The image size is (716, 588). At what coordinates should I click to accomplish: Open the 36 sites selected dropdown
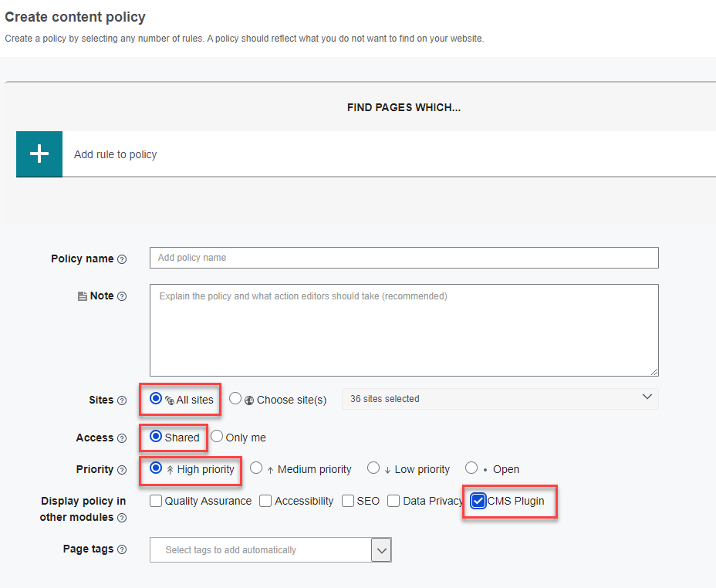click(499, 399)
